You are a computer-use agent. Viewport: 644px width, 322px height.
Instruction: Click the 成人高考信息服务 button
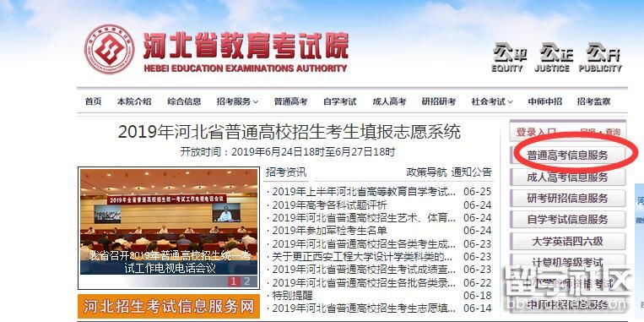pos(567,177)
